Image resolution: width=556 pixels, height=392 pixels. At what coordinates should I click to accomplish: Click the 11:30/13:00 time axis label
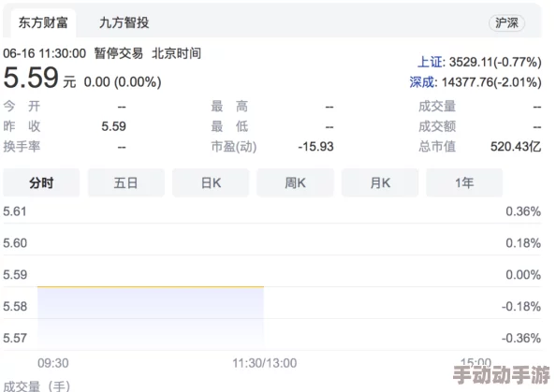click(x=265, y=363)
